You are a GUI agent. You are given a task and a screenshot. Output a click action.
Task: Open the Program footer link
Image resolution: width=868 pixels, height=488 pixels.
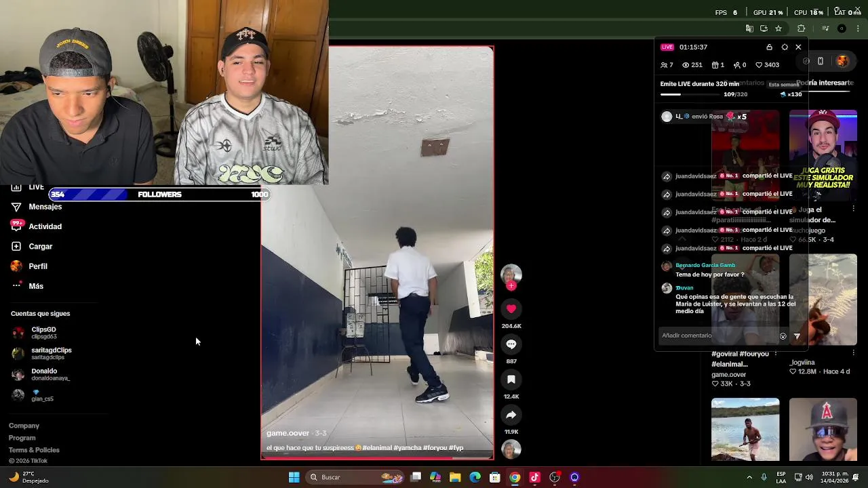[x=22, y=438]
